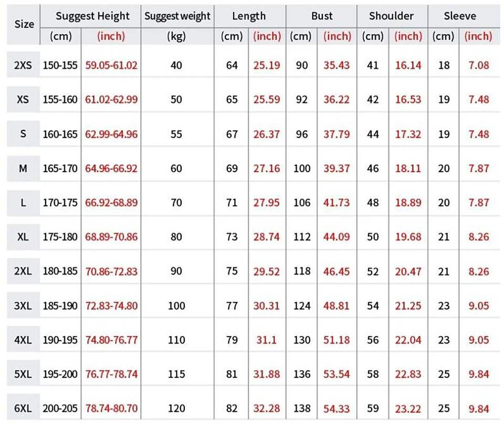Click the 44.09 inch bust value
Image resolution: width=504 pixels, height=426 pixels.
click(337, 237)
